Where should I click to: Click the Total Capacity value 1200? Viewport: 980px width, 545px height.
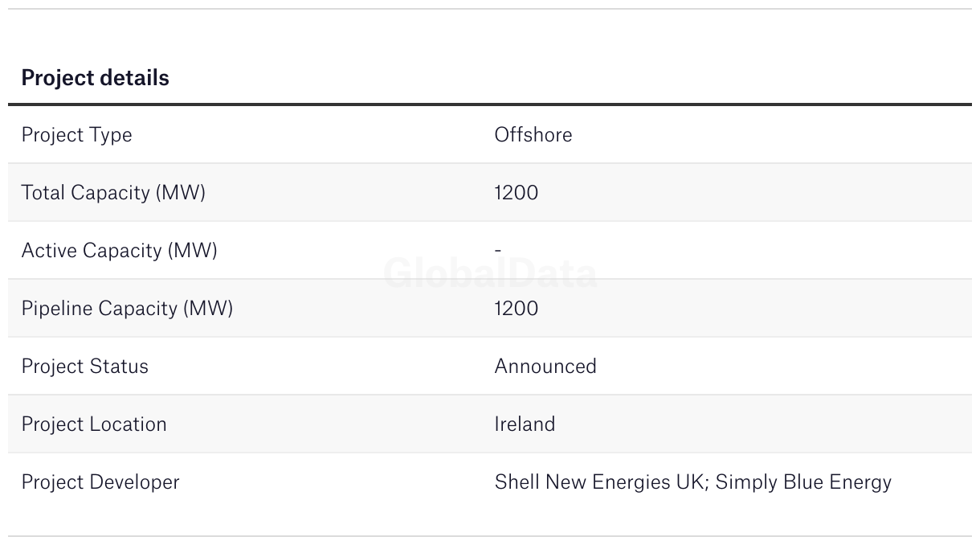[517, 193]
